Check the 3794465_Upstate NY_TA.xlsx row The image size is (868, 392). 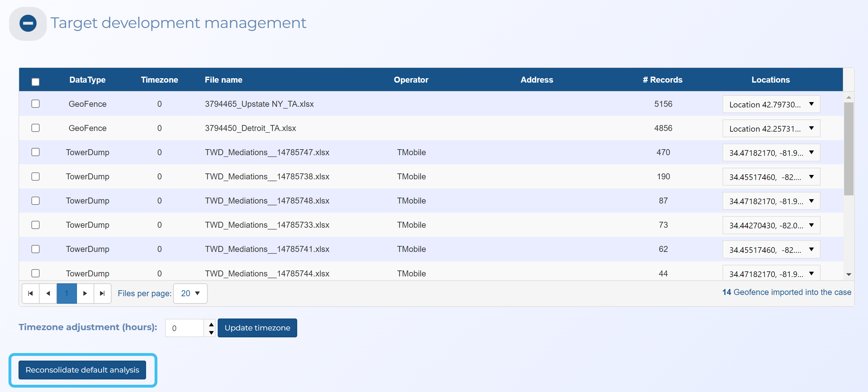pyautogui.click(x=35, y=104)
